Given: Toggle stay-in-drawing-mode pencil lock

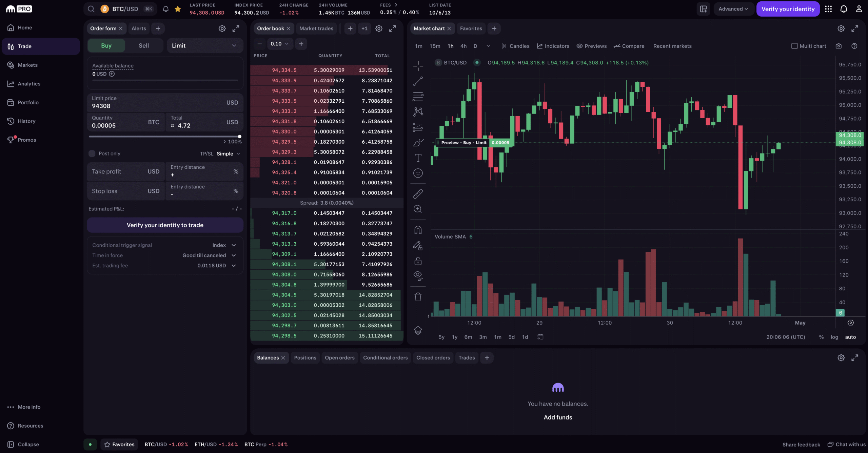Looking at the screenshot, I should click(418, 246).
